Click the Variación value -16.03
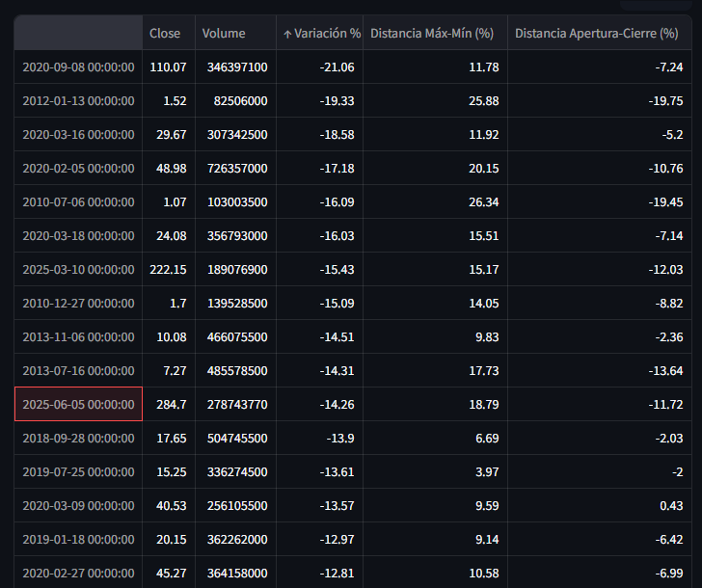 [x=320, y=235]
